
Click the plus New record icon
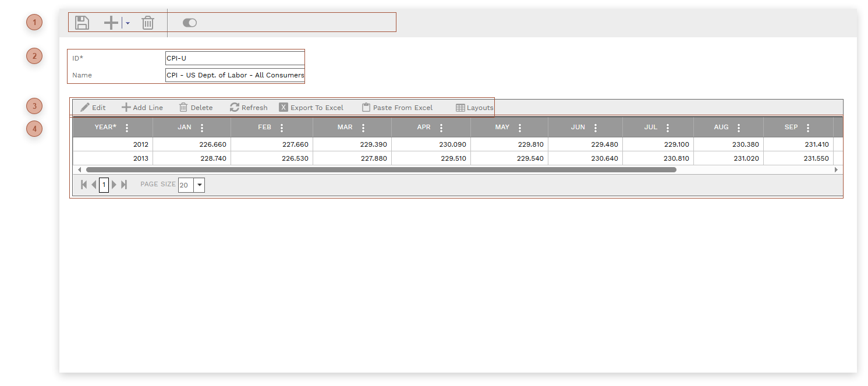(111, 23)
